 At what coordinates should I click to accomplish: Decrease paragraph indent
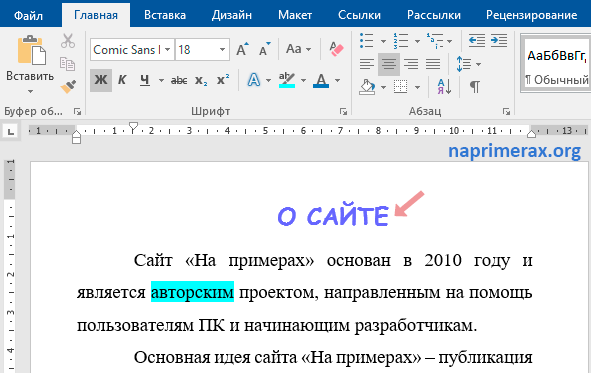(x=477, y=41)
